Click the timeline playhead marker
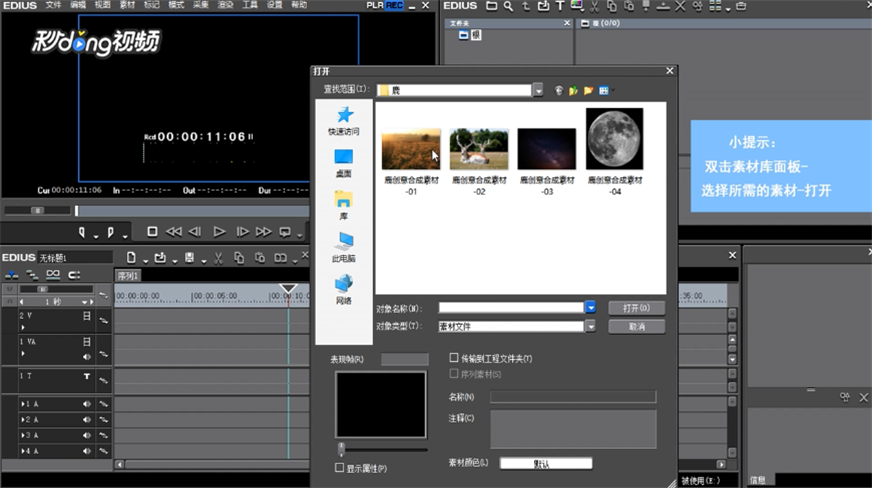 [288, 288]
